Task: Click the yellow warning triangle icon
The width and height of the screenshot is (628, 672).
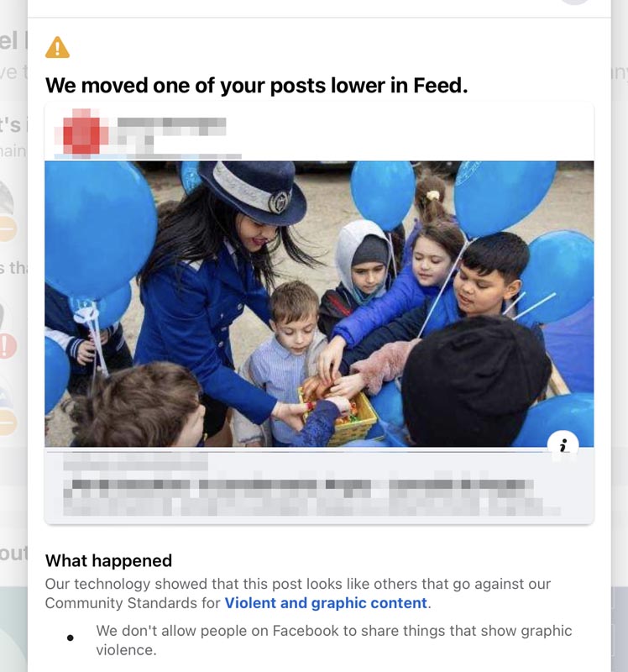Action: 57,47
